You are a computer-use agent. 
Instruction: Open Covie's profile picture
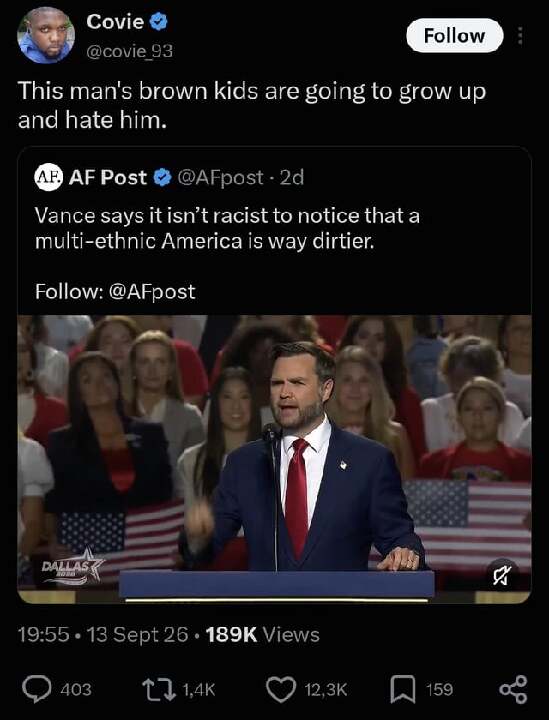tap(46, 35)
